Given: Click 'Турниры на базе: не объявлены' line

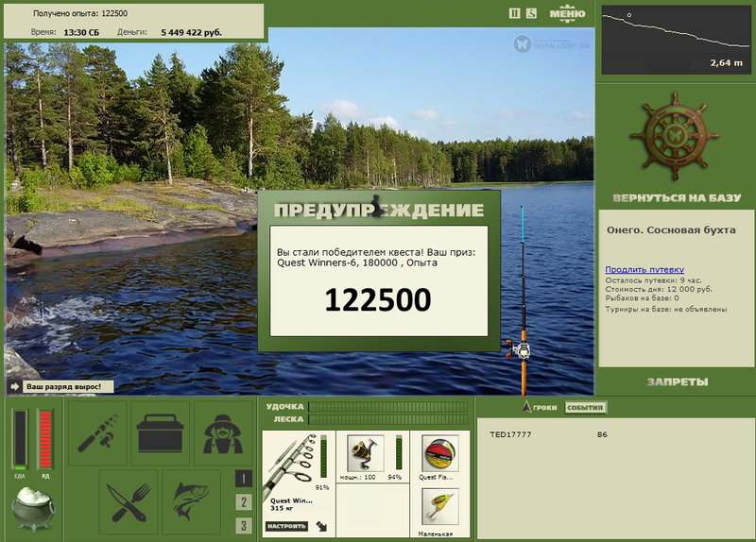Looking at the screenshot, I should coord(666,310).
